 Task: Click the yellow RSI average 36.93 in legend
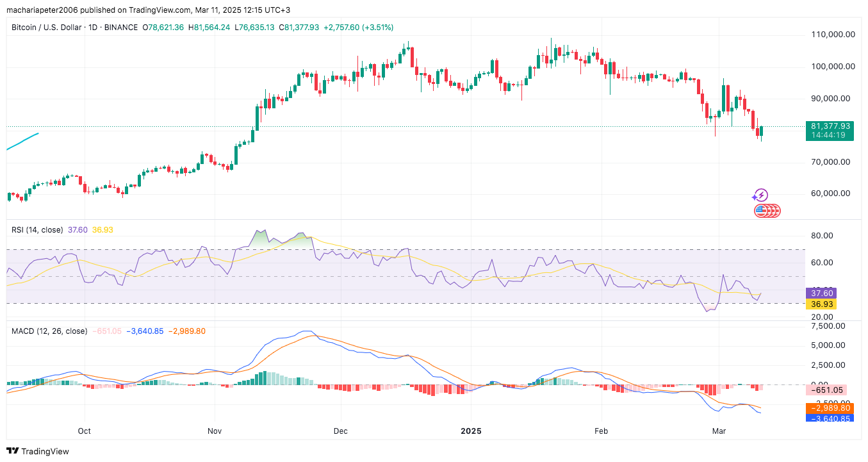tap(102, 229)
